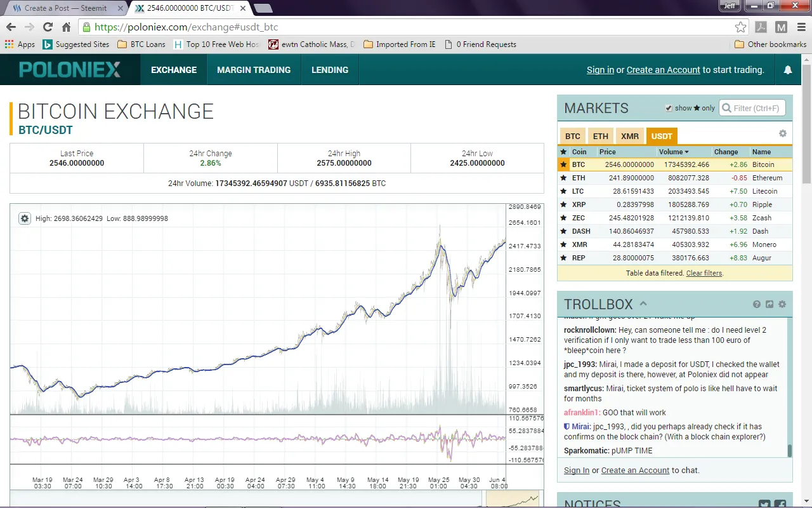Open the Exchange navigation tab
Viewport: 812px width, 508px height.
pos(174,70)
